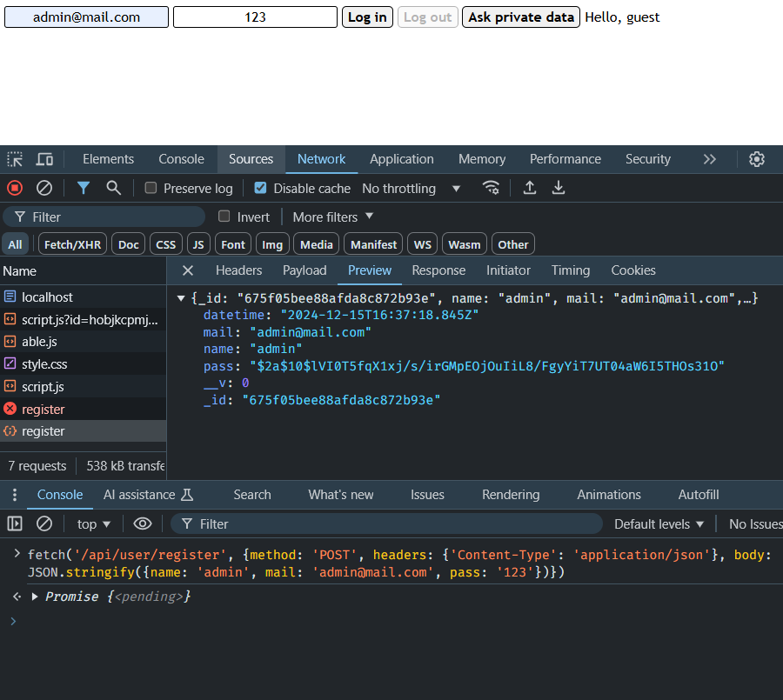Select the script.js request row
Screen dimensions: 783x700
(83, 387)
